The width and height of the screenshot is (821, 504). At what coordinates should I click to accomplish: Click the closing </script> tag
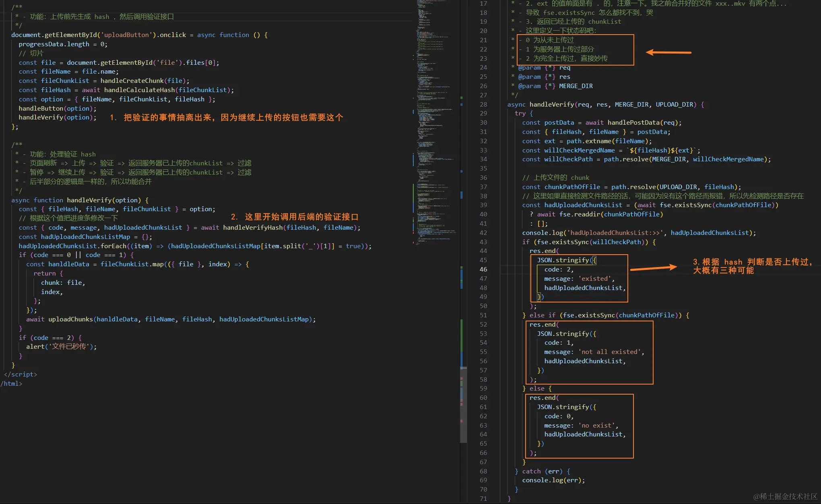(x=20, y=374)
